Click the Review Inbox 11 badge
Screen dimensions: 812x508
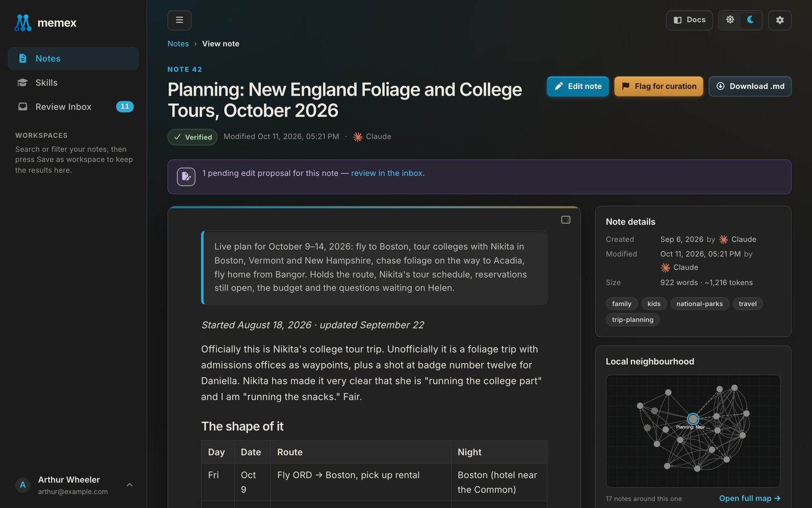point(125,107)
